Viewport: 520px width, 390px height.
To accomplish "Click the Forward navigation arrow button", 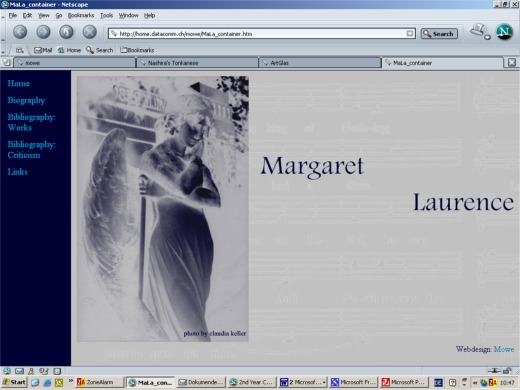I will pyautogui.click(x=43, y=32).
